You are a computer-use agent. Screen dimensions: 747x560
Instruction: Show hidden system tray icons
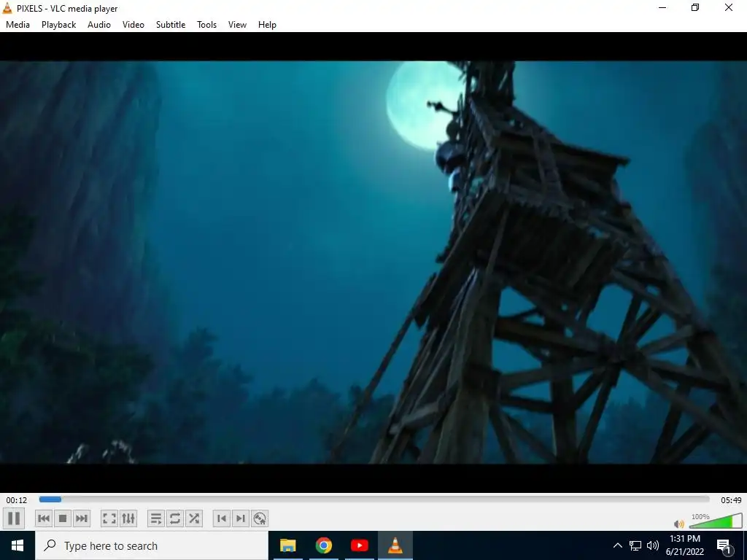(617, 545)
